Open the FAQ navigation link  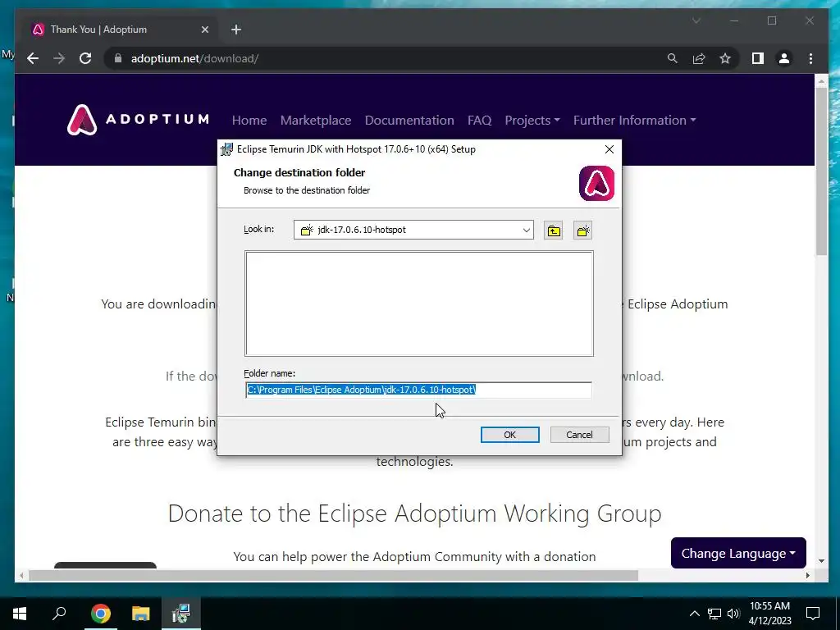(x=479, y=120)
